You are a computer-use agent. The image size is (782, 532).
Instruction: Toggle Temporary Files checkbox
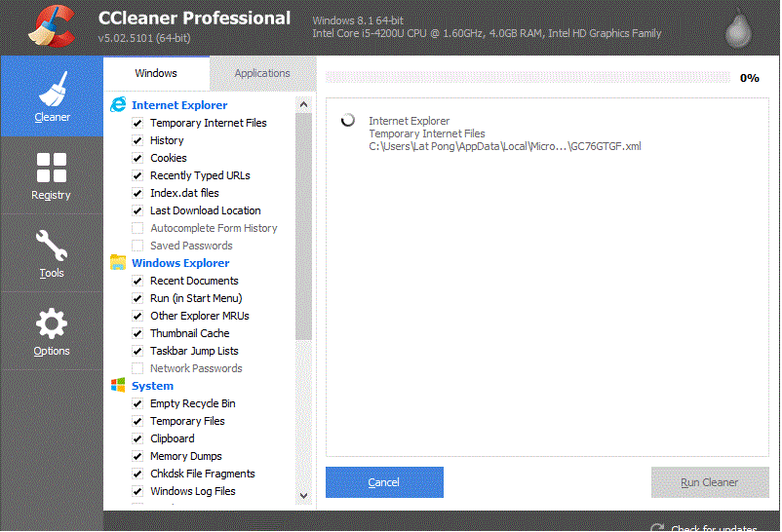click(137, 421)
